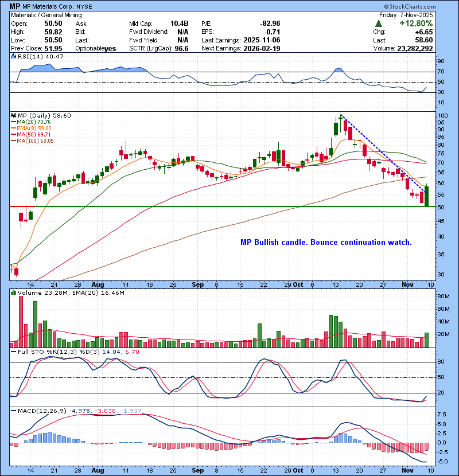The image size is (459, 476).
Task: Click the latest green candlestick on price chart
Action: click(426, 196)
